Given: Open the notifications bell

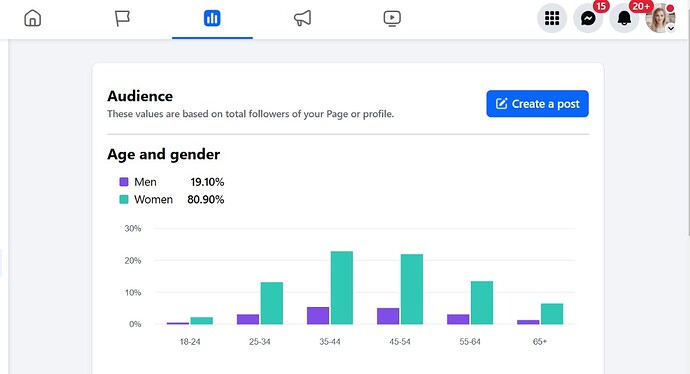Looking at the screenshot, I should [624, 18].
